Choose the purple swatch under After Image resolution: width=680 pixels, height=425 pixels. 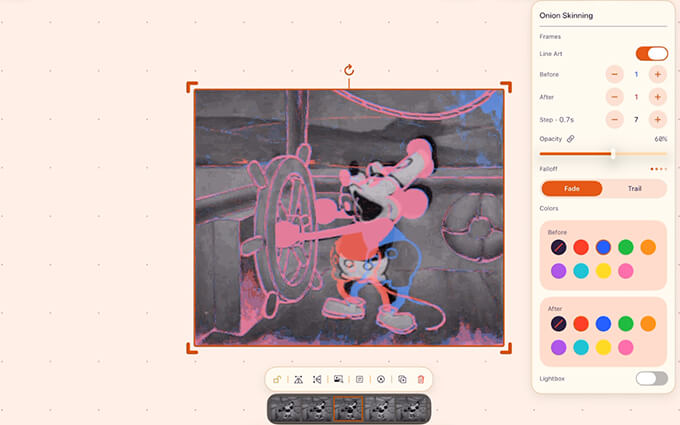[x=559, y=347]
